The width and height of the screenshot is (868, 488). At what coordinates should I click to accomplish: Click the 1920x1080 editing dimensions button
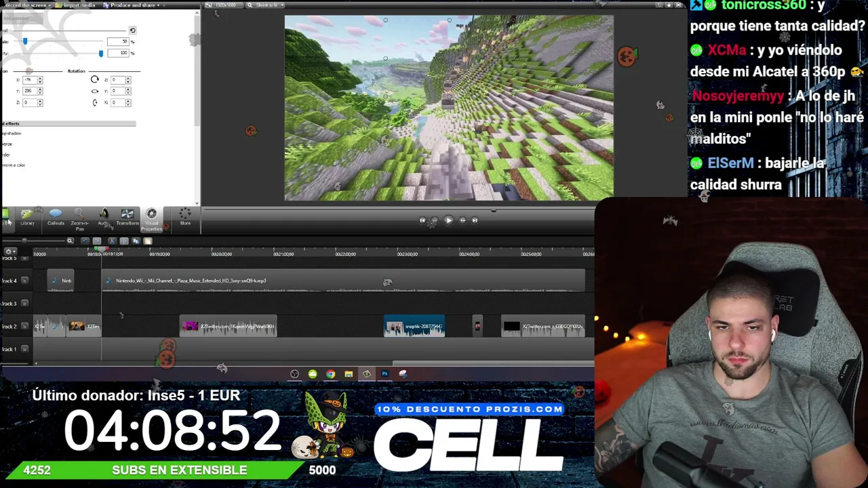[x=225, y=5]
